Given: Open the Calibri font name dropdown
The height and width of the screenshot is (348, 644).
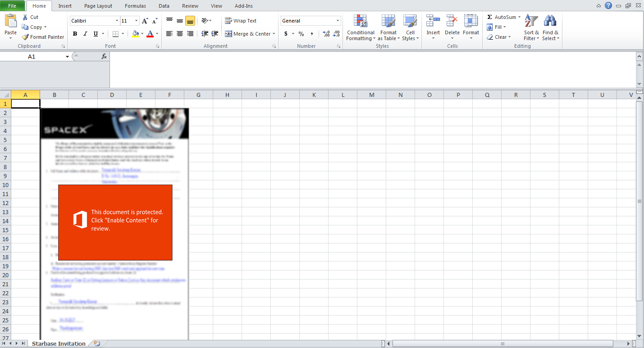Looking at the screenshot, I should tap(117, 21).
